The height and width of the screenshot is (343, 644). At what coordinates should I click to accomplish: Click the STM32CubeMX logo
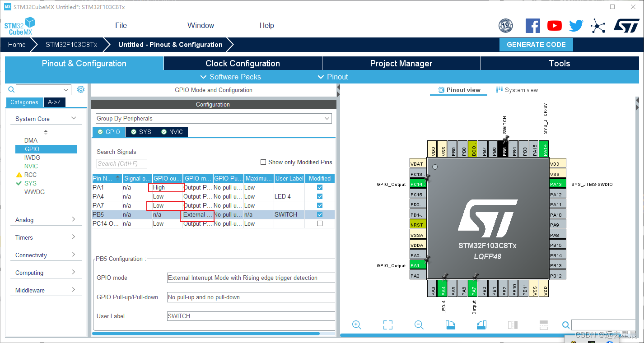(20, 26)
